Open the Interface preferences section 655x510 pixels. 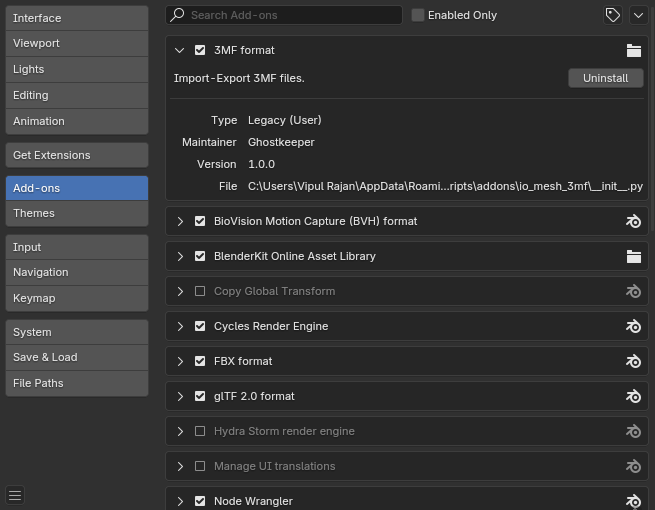tap(77, 18)
